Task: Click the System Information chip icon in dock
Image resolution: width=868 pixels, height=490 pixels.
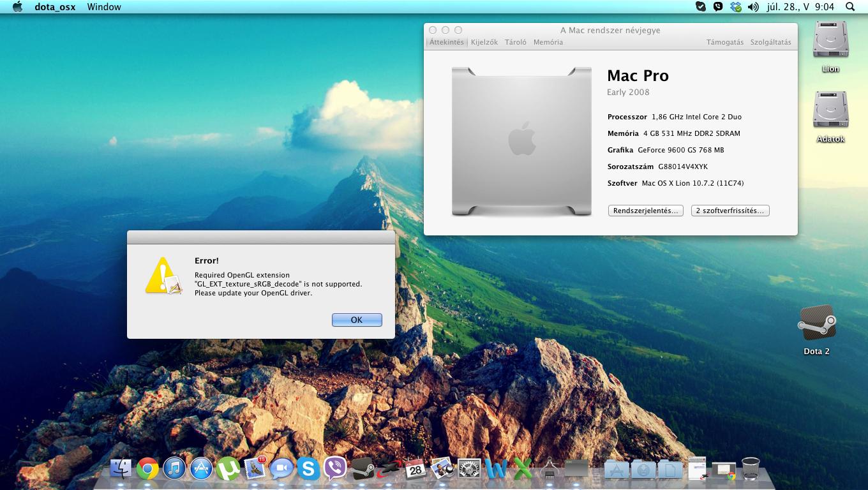Action: (550, 469)
